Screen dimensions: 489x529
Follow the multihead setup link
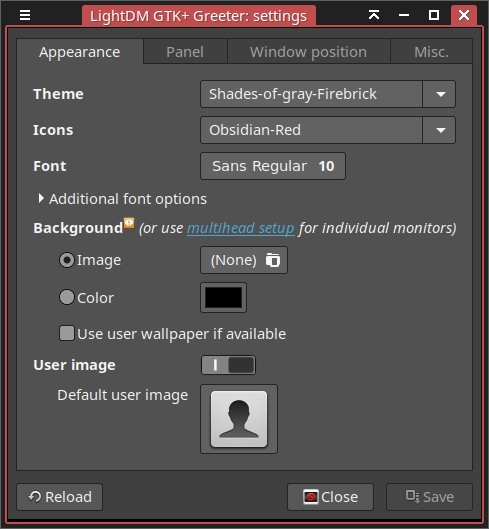point(241,228)
